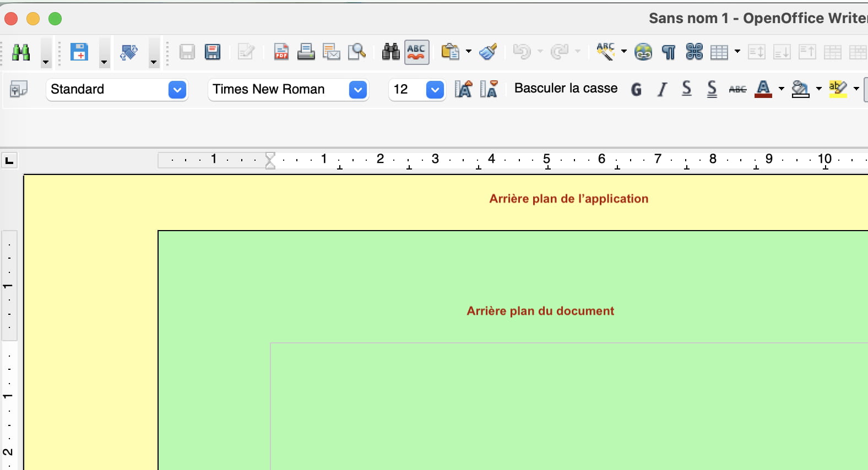Decrease font size icon
Image resolution: width=868 pixels, height=470 pixels.
489,89
